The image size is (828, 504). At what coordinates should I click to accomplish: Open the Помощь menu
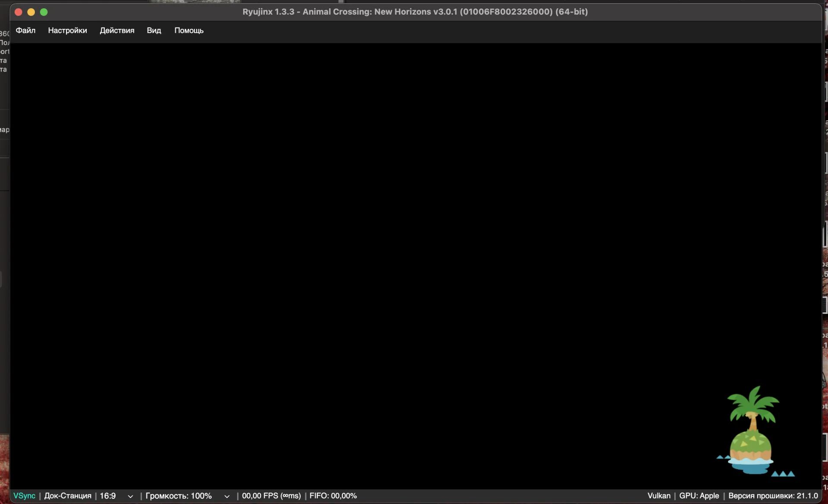click(188, 31)
